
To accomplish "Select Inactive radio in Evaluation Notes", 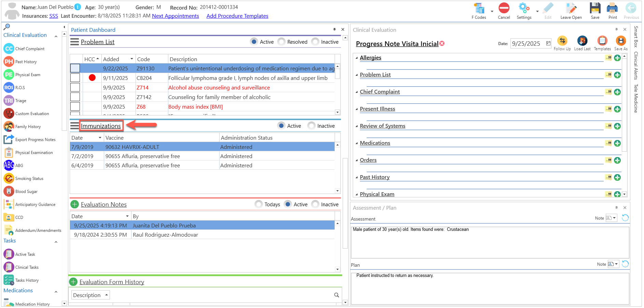I will (315, 204).
